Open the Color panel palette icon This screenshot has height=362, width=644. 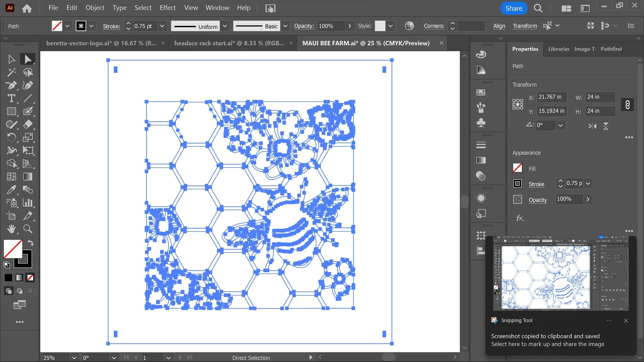pyautogui.click(x=481, y=55)
